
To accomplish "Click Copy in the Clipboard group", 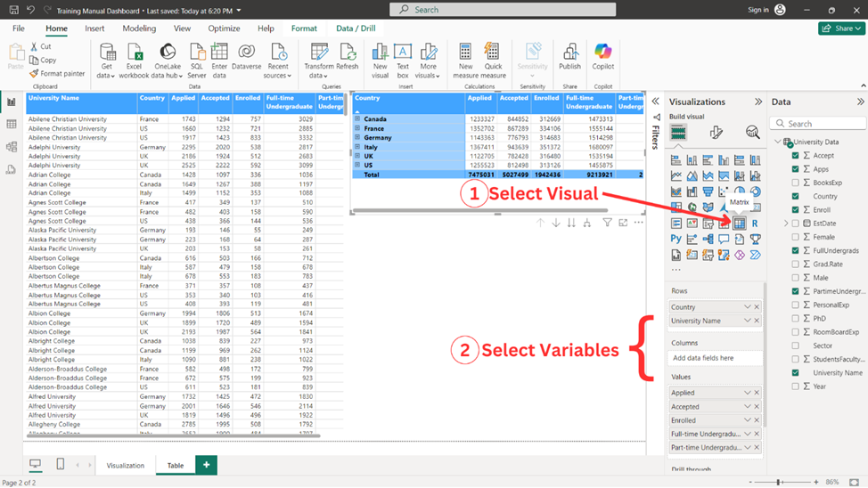I will (x=43, y=60).
